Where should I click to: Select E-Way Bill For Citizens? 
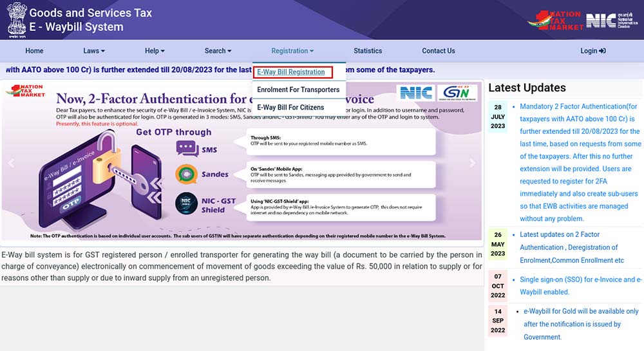290,108
